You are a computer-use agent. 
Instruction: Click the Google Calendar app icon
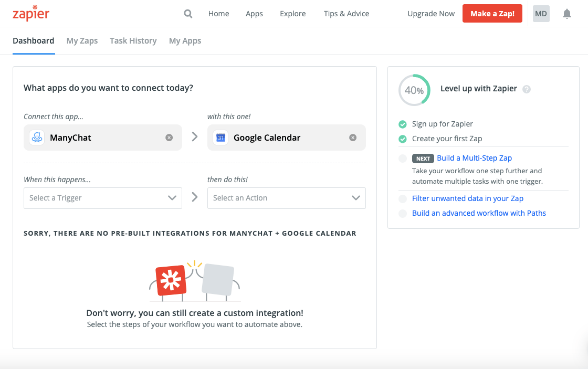click(x=220, y=138)
